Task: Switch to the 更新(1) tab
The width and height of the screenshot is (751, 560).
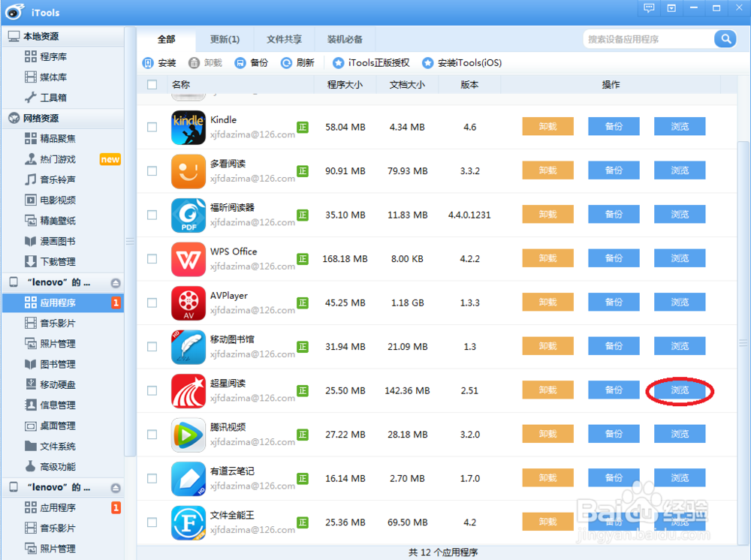Action: coord(225,39)
